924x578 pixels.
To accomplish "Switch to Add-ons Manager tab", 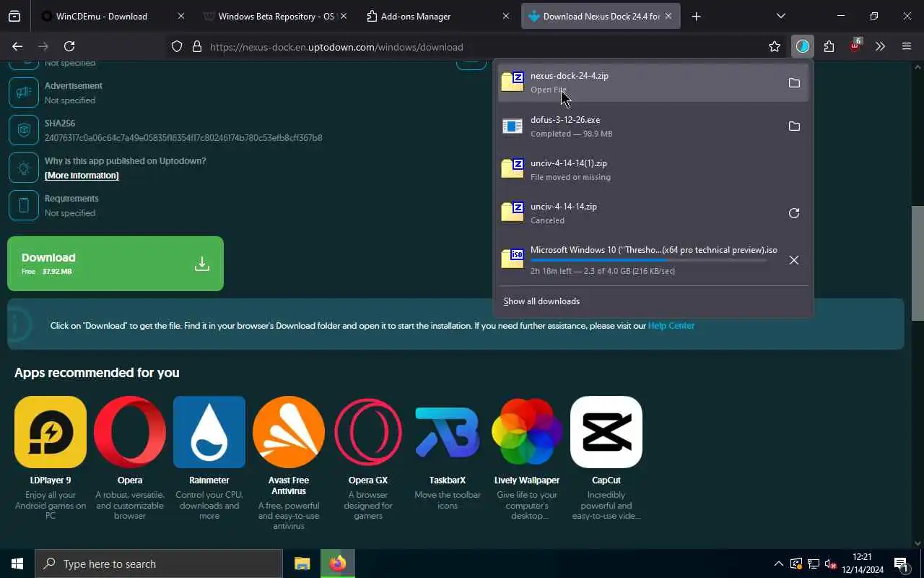I will click(438, 16).
